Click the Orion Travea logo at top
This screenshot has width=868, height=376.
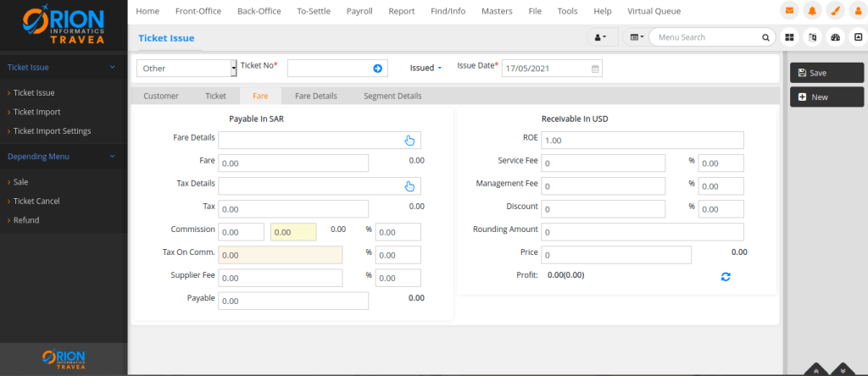click(x=63, y=25)
